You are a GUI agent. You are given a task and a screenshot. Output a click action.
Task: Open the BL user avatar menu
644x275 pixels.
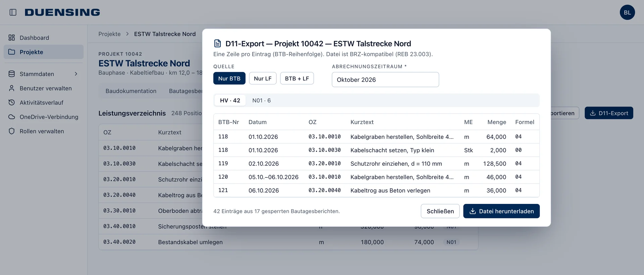point(627,12)
